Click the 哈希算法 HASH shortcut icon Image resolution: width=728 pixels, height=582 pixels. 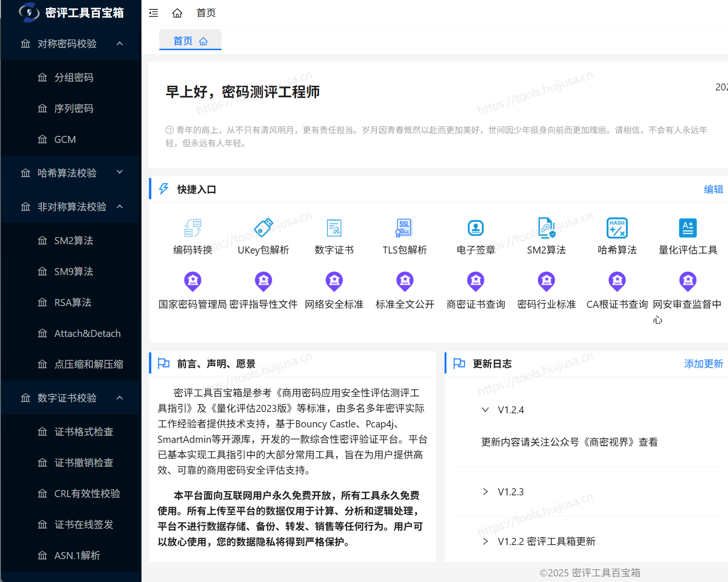click(617, 228)
